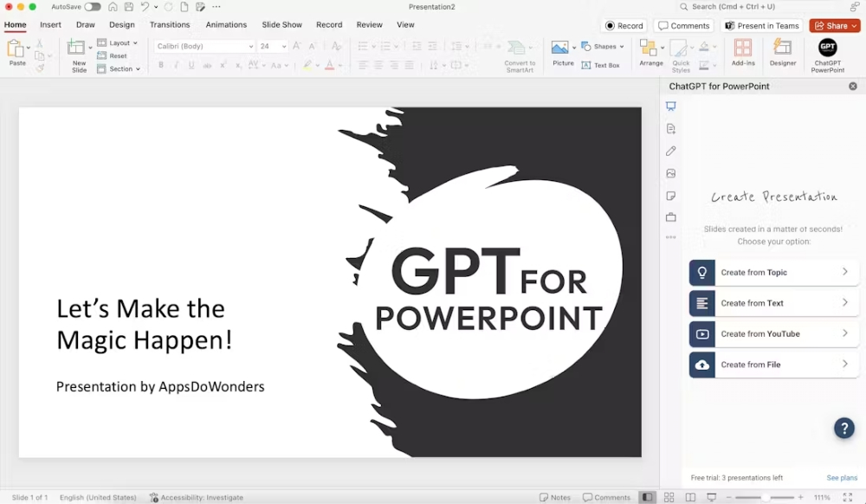Toggle the AutoSave switch
This screenshot has height=504, width=866.
tap(93, 7)
